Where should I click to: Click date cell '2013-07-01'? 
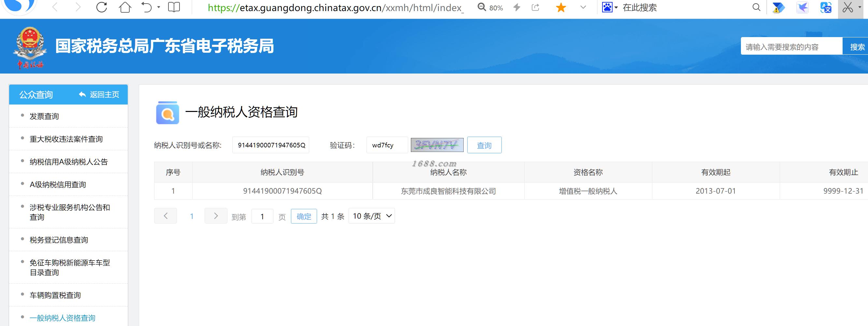[716, 191]
